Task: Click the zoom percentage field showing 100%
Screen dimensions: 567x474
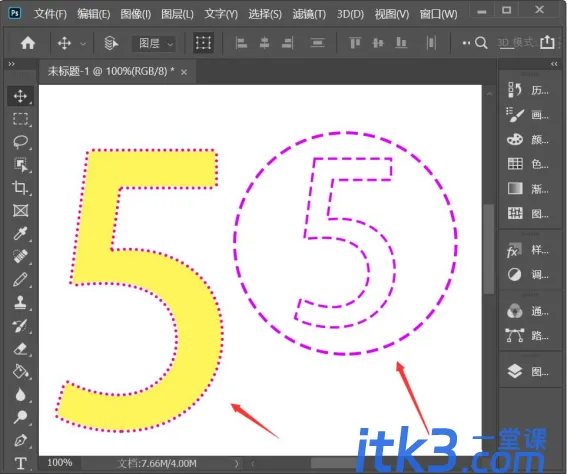Action: tap(60, 462)
